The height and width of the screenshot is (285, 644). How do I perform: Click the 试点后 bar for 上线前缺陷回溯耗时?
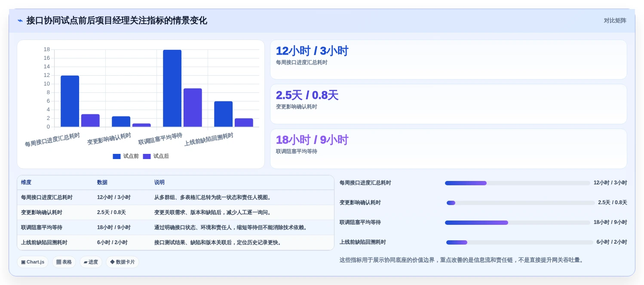tap(244, 123)
